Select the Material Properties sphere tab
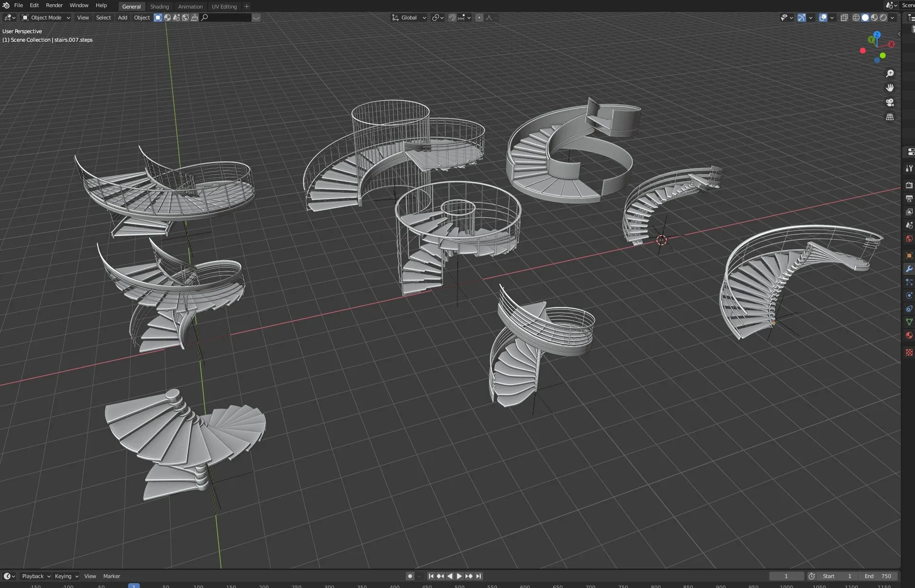The image size is (915, 588). coord(909,335)
